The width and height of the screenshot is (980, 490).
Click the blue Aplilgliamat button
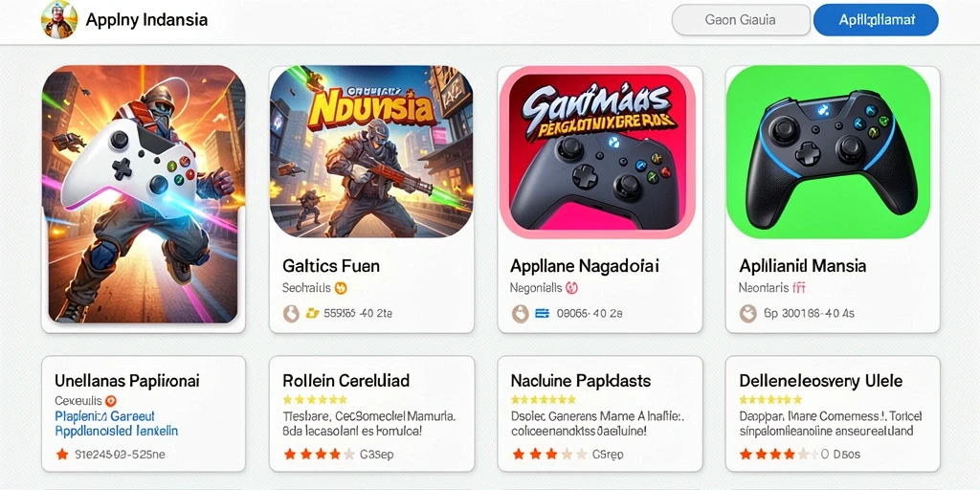coord(876,20)
